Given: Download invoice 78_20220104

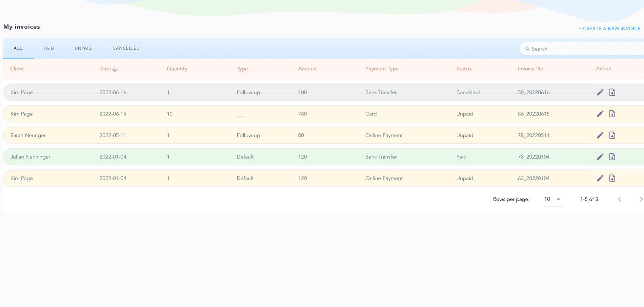Looking at the screenshot, I should point(612,156).
